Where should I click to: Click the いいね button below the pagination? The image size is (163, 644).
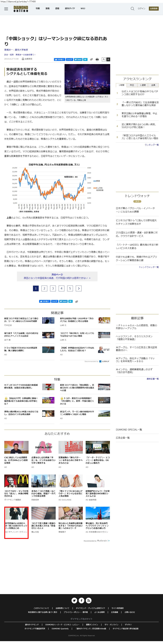[45, 301]
